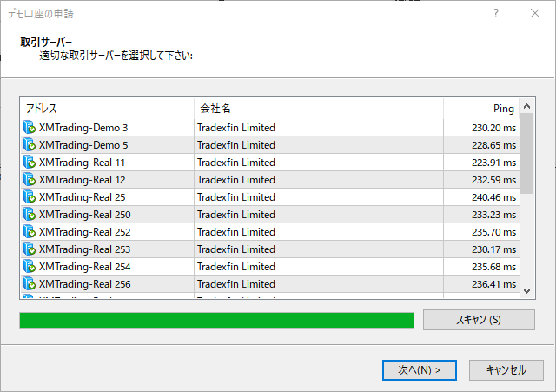This screenshot has width=556, height=392.
Task: Click the server icon for XMTrading-Real 11
Action: tap(30, 163)
